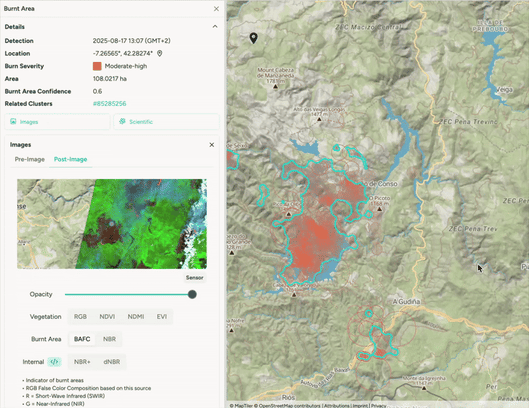The width and height of the screenshot is (529, 408).
Task: Click the Images button picture icon
Action: click(13, 121)
